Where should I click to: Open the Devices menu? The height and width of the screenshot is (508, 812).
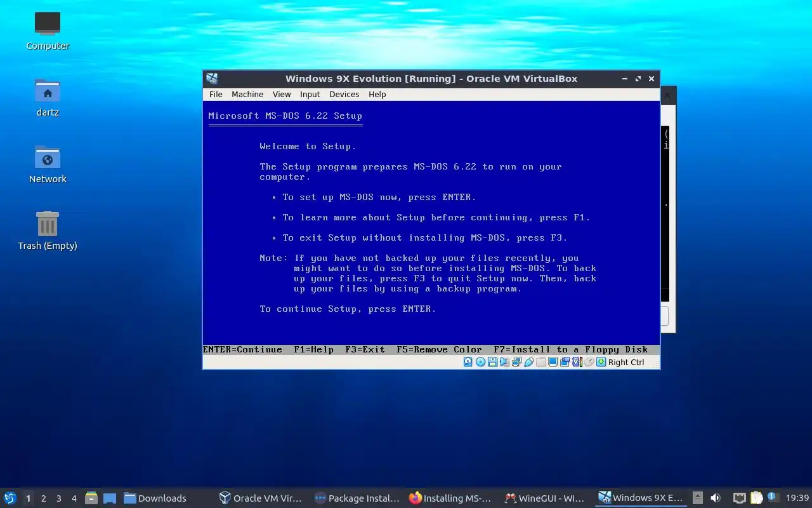pos(344,94)
